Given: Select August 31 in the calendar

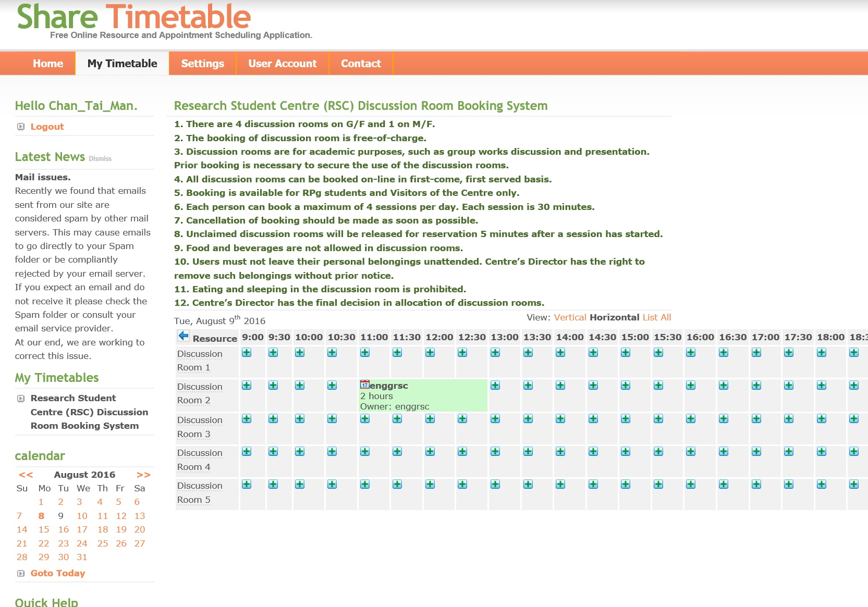Looking at the screenshot, I should point(82,557).
